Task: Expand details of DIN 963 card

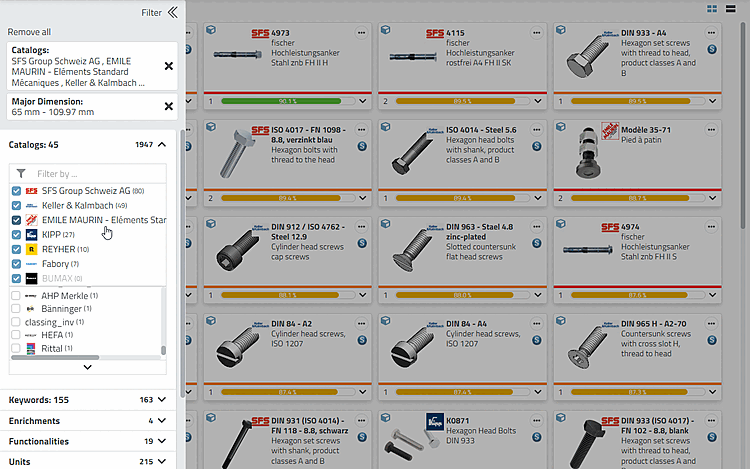Action: (x=538, y=295)
